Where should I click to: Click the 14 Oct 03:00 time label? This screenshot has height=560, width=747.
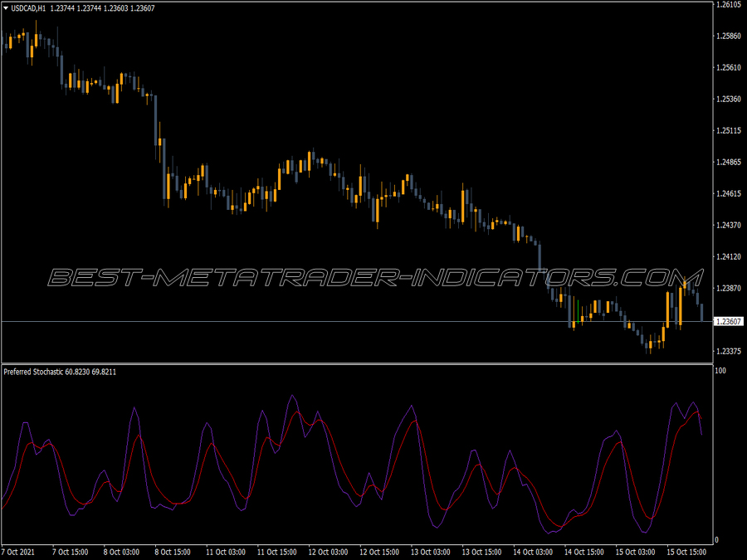(x=533, y=552)
